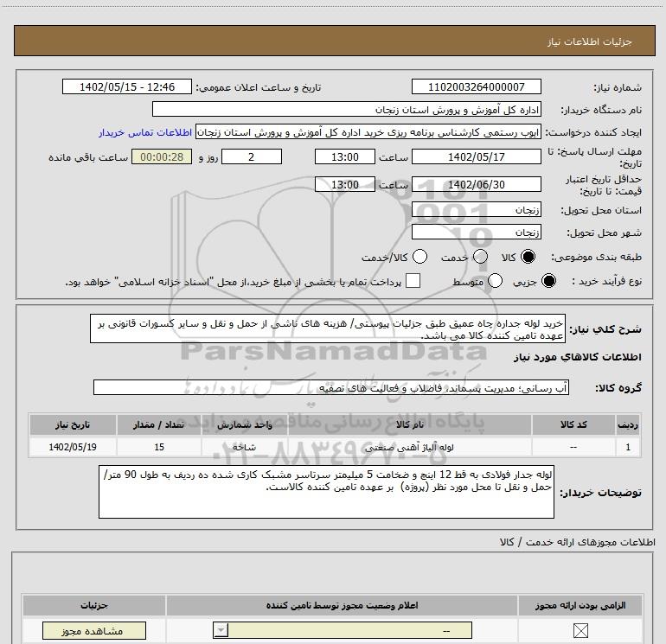Click the اعلام وضعیت مجوز header

click(x=342, y=605)
